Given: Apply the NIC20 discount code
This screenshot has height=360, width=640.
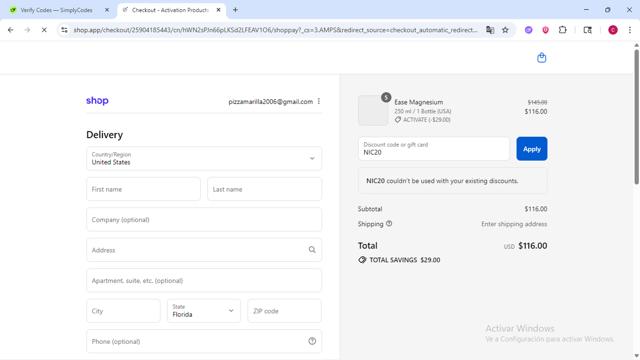Looking at the screenshot, I should (x=531, y=149).
